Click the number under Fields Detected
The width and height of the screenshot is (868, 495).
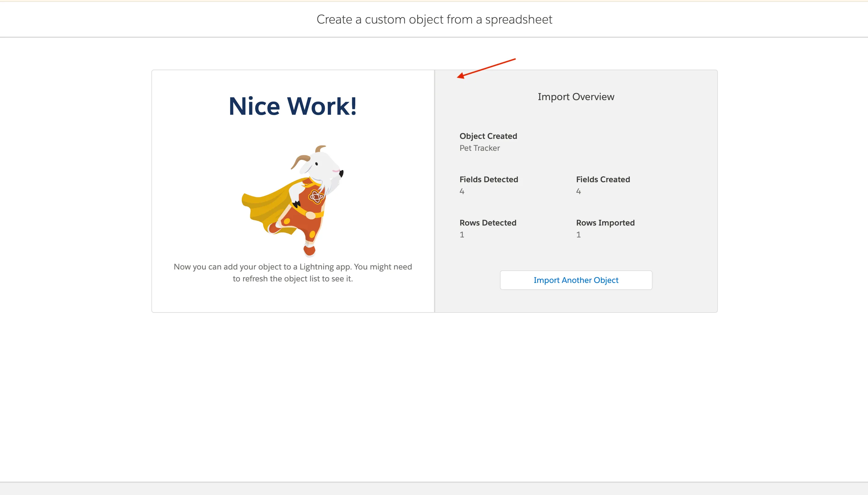(462, 191)
